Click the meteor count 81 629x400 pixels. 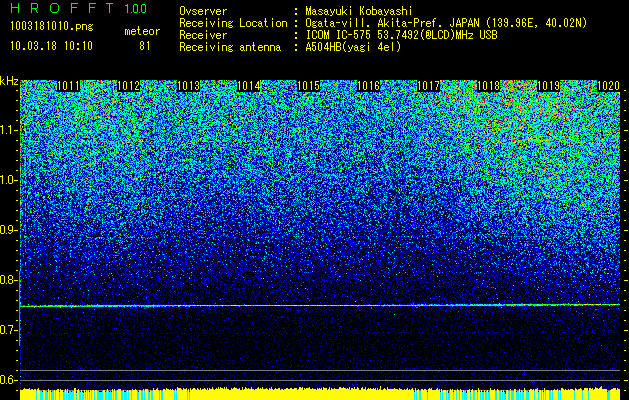(144, 46)
